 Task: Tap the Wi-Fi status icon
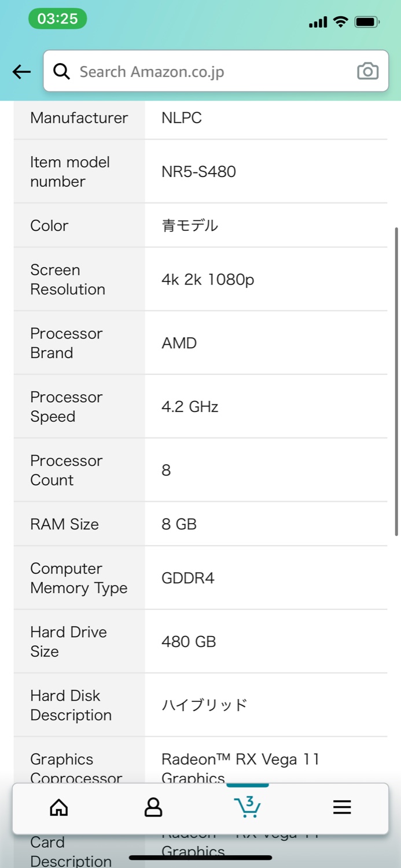point(341,22)
